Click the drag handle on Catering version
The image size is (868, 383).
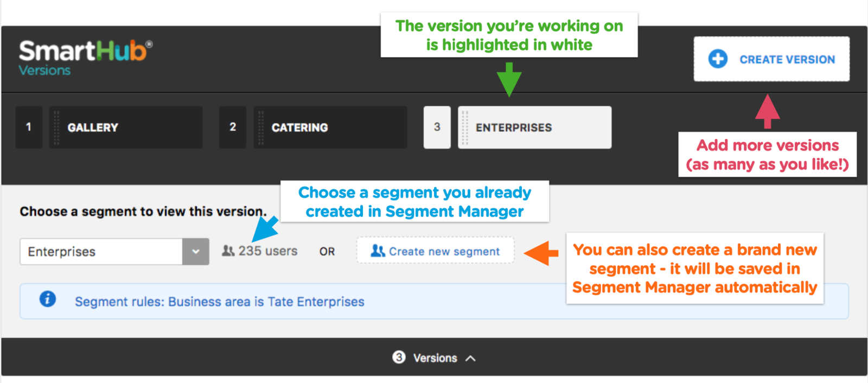pyautogui.click(x=261, y=127)
